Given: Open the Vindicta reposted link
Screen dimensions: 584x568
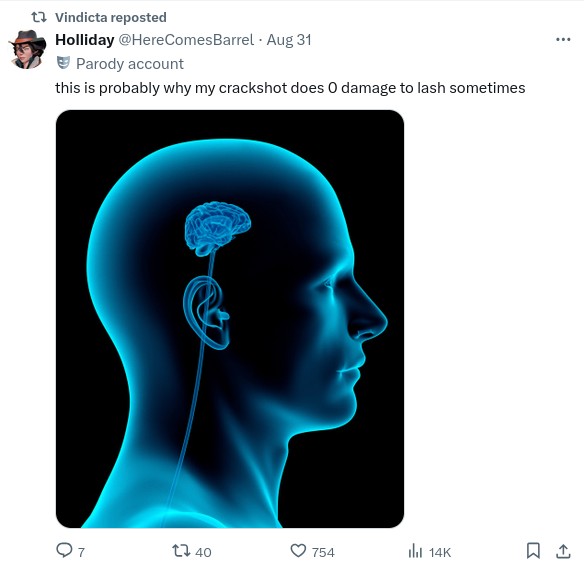Looking at the screenshot, I should (111, 17).
